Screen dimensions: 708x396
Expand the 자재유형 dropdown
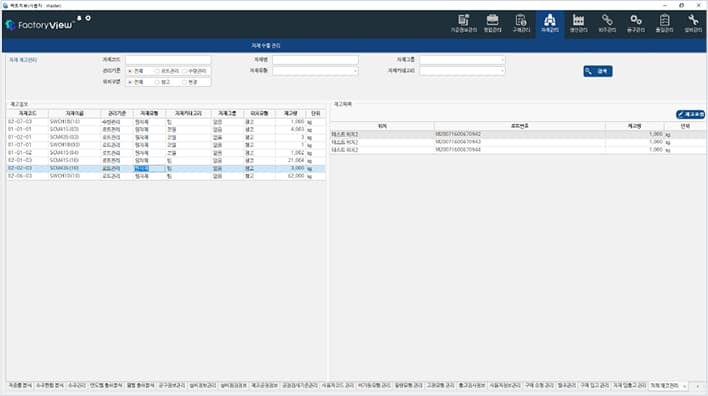coord(315,71)
